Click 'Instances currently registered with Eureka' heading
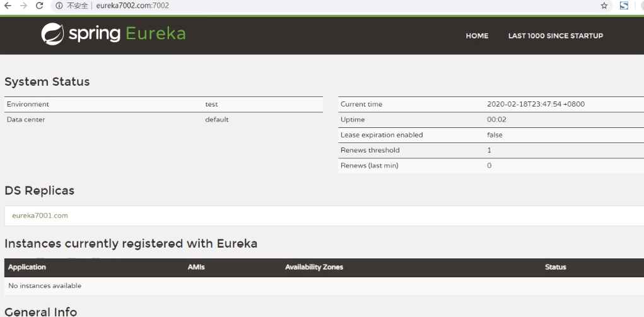Screen dimensions: 644x317 click(131, 243)
